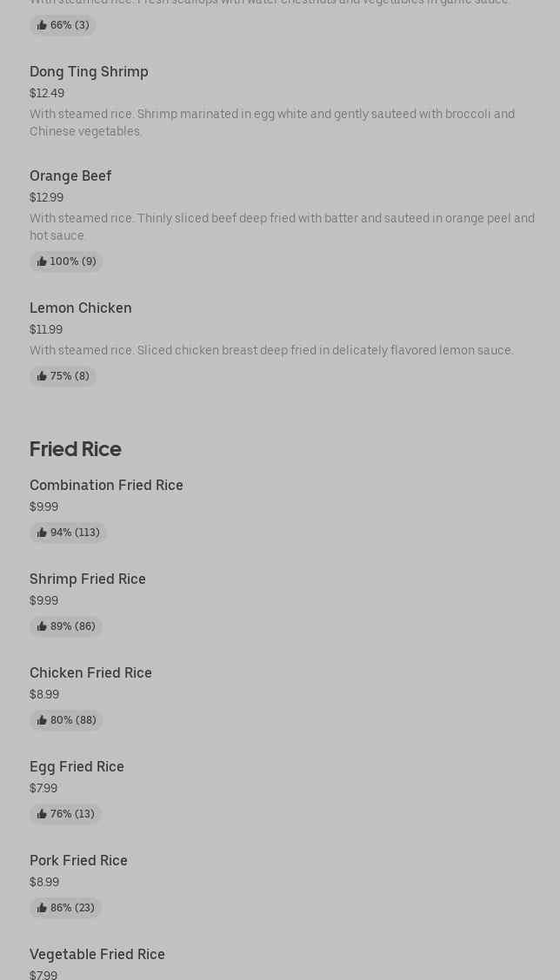The height and width of the screenshot is (980, 560).
Task: Click the 100% (9) rating badge
Action: [x=67, y=262]
